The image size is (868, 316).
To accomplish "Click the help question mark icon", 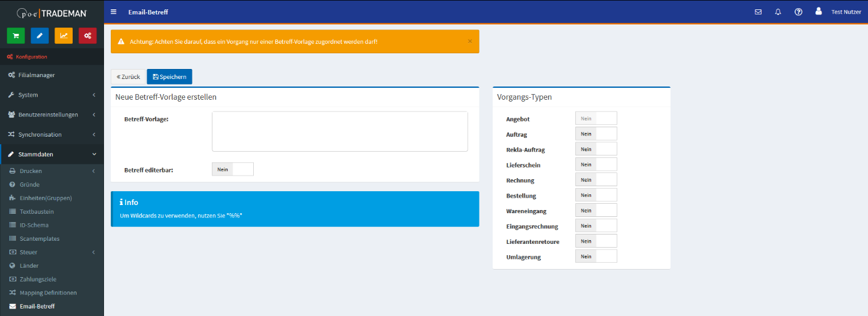I will (x=798, y=12).
